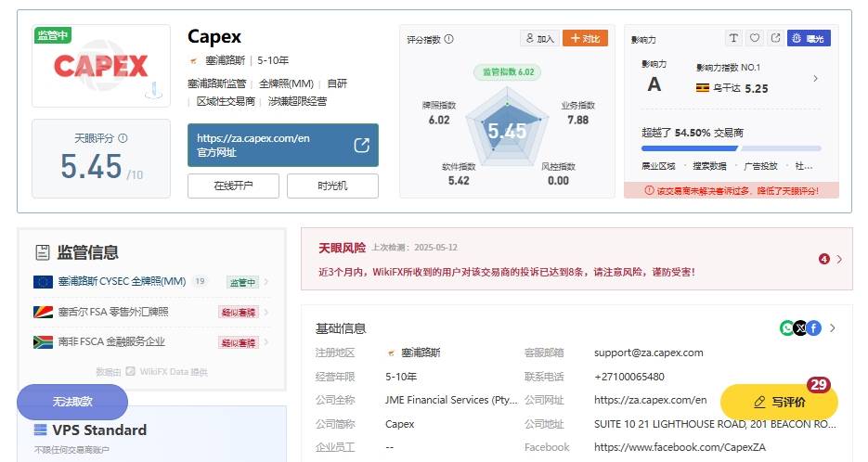Image resolution: width=868 pixels, height=462 pixels.
Task: Click the external link icon on website button
Action: click(361, 146)
